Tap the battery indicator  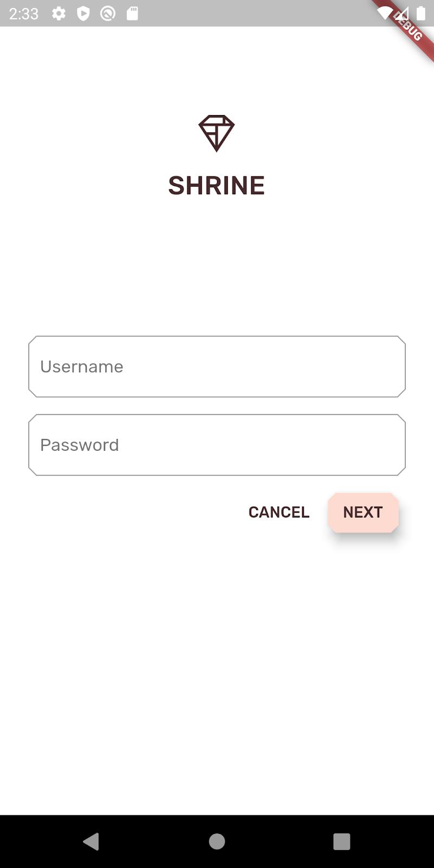(x=420, y=14)
